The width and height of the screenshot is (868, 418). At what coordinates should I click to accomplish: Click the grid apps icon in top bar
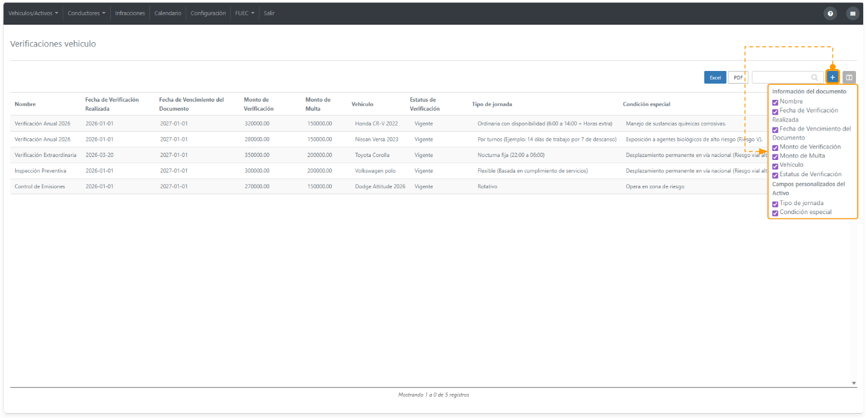tap(852, 13)
